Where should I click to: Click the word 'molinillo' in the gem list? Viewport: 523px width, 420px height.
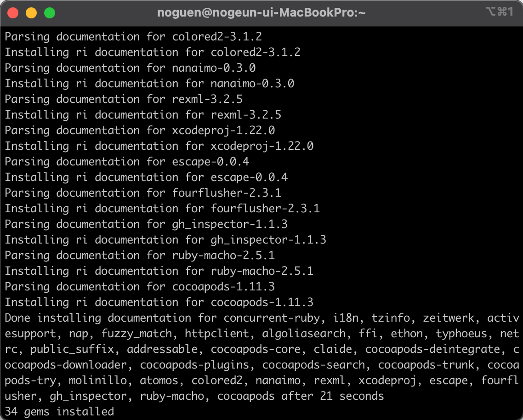click(98, 380)
